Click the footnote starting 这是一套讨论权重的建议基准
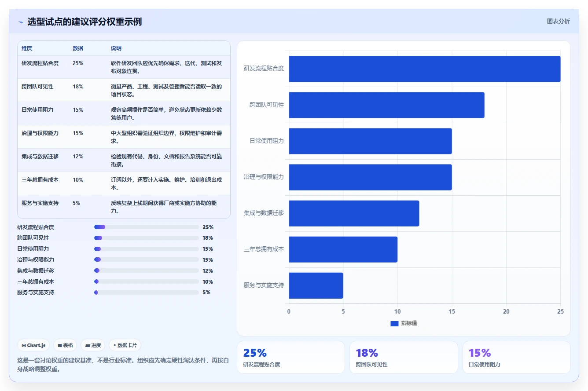 coord(123,365)
